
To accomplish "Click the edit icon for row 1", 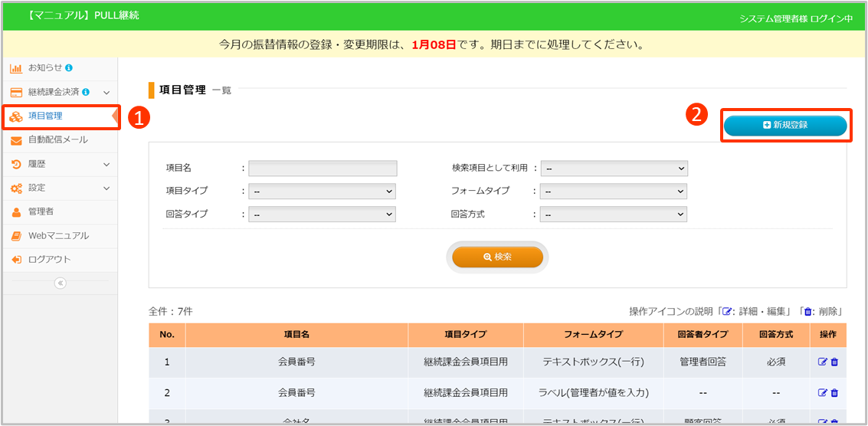I will coord(823,362).
